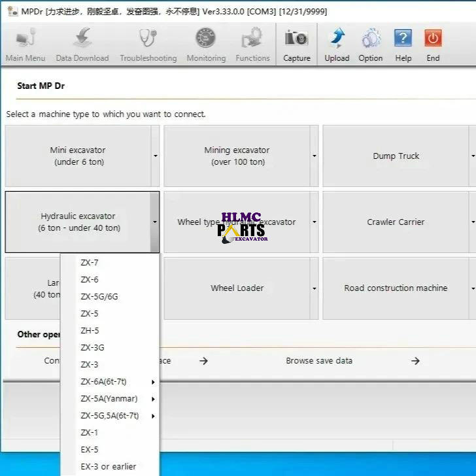This screenshot has height=476, width=476.
Task: Expand the Mining excavator dropdown arrow
Action: pyautogui.click(x=314, y=156)
